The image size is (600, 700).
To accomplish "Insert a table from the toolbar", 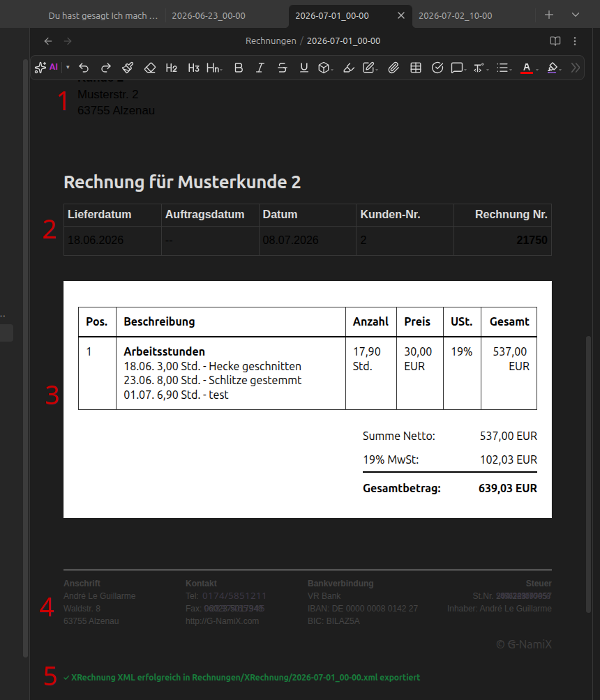I will click(416, 68).
